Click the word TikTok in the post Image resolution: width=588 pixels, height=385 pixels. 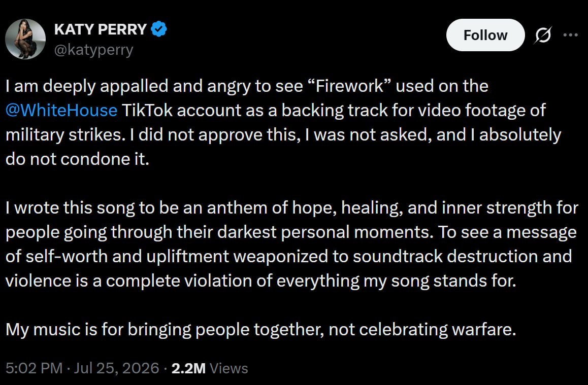coord(147,110)
